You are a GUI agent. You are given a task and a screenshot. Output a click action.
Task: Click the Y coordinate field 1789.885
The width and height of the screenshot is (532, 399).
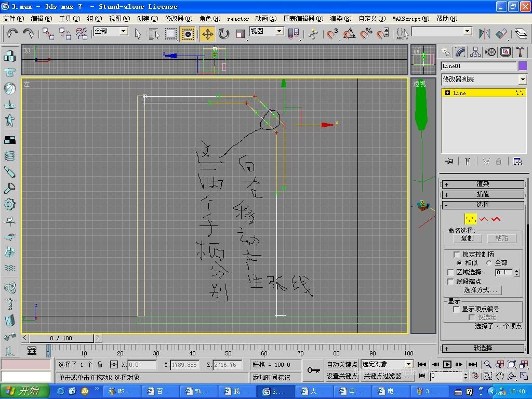(x=184, y=365)
